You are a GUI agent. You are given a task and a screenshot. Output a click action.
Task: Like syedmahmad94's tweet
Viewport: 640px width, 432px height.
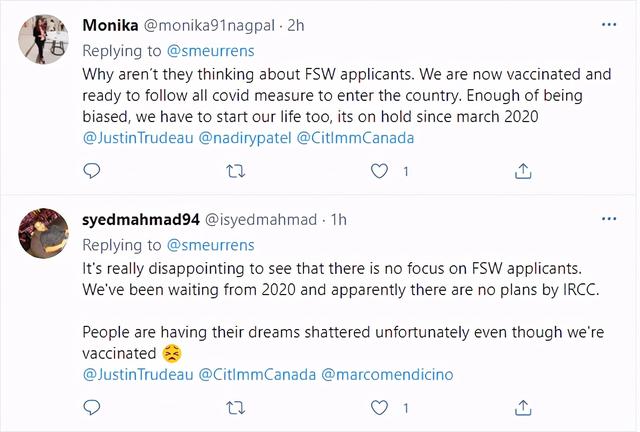379,407
